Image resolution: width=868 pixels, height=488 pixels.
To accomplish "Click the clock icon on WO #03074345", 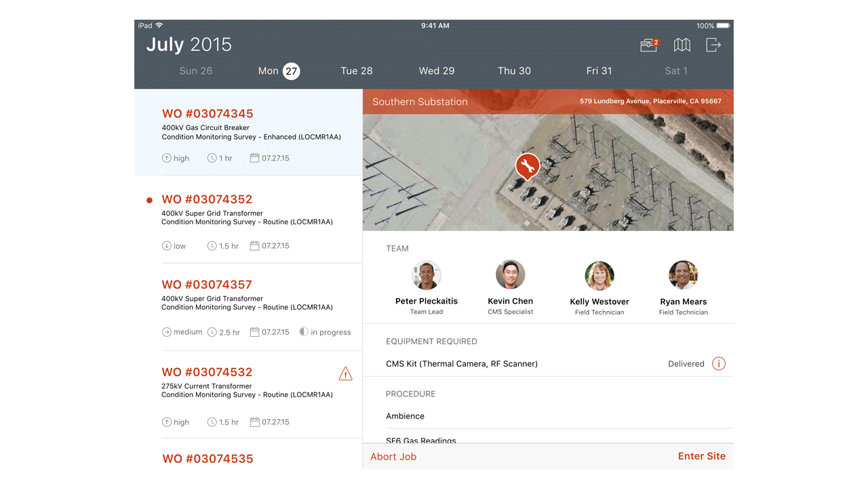I will (212, 158).
